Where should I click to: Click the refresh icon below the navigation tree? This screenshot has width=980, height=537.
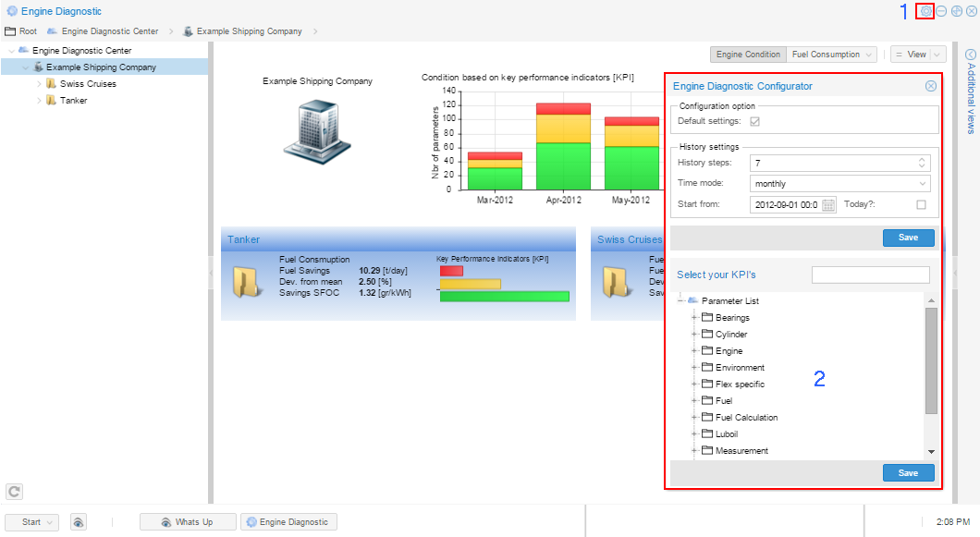click(13, 492)
